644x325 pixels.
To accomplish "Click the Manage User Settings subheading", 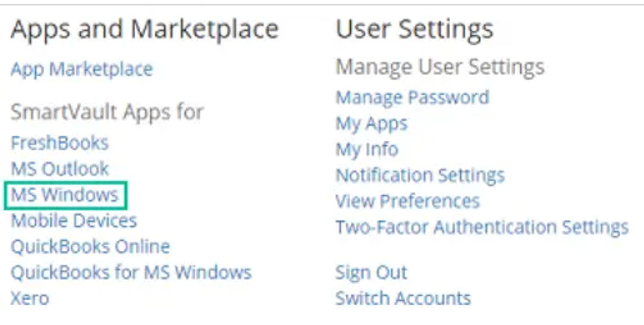I will 440,67.
